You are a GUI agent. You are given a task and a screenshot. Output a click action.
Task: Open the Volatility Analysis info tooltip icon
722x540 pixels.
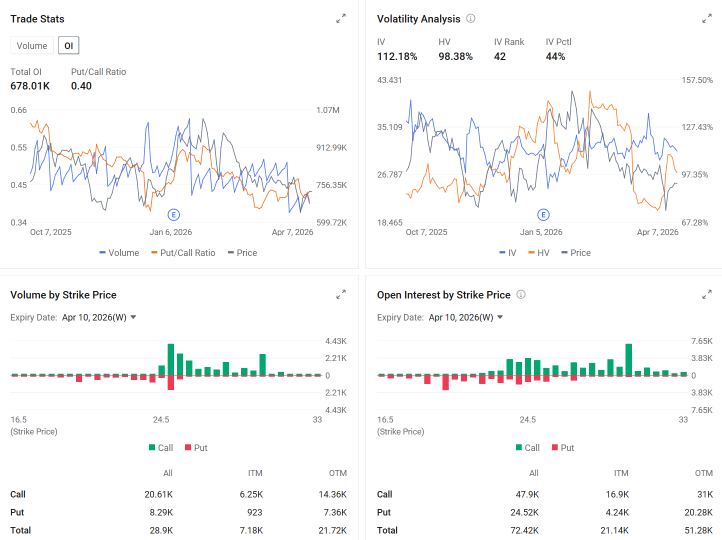(471, 19)
